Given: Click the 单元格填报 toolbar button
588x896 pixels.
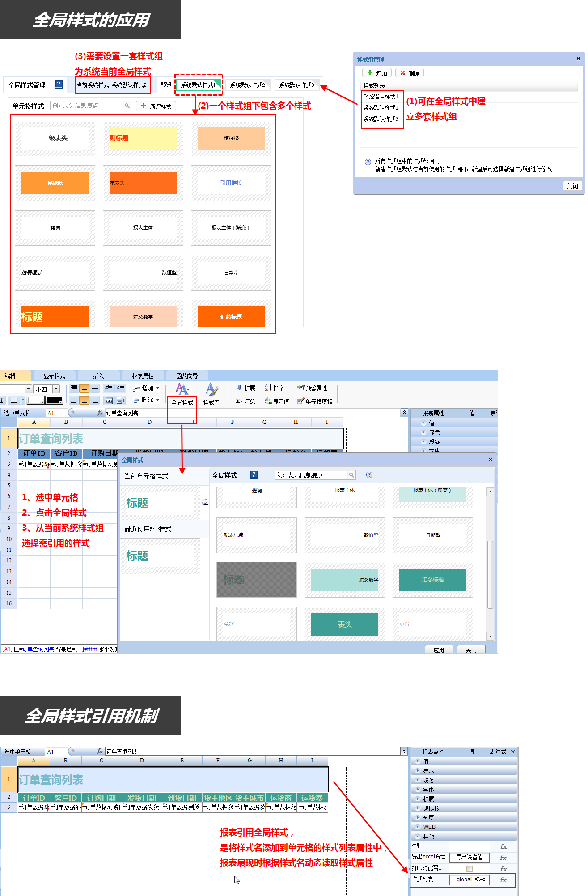Looking at the screenshot, I should click(x=315, y=402).
